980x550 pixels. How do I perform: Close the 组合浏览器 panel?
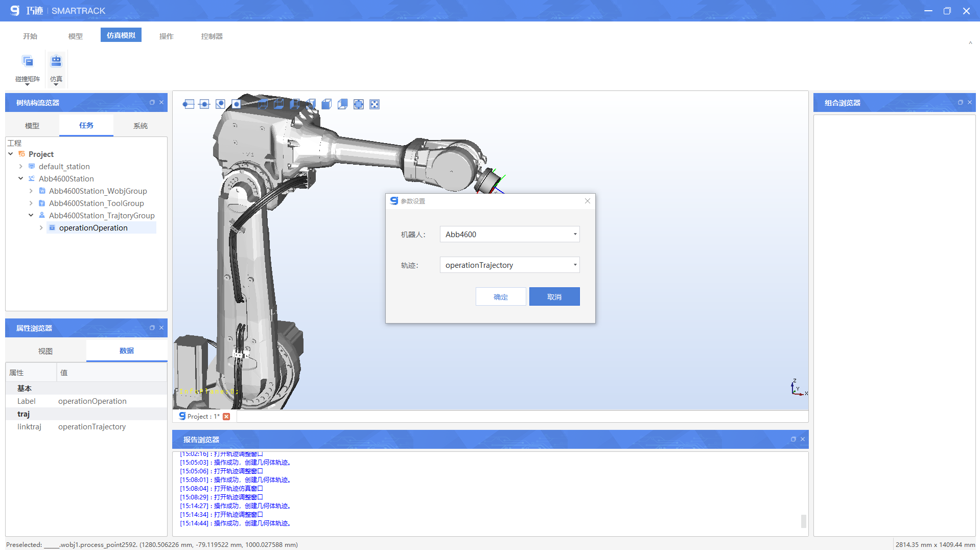(970, 102)
